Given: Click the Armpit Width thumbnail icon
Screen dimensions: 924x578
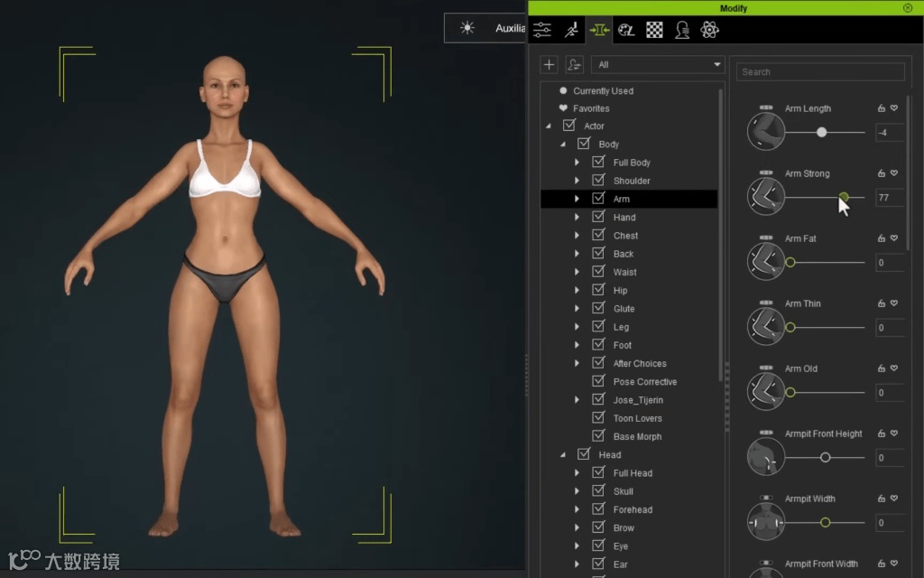Looking at the screenshot, I should tap(765, 521).
